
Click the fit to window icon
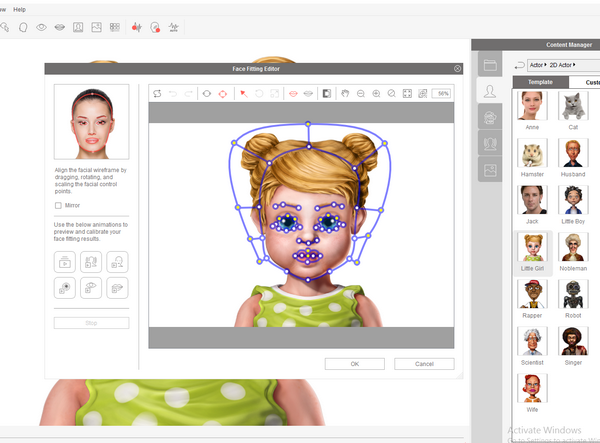tap(407, 93)
